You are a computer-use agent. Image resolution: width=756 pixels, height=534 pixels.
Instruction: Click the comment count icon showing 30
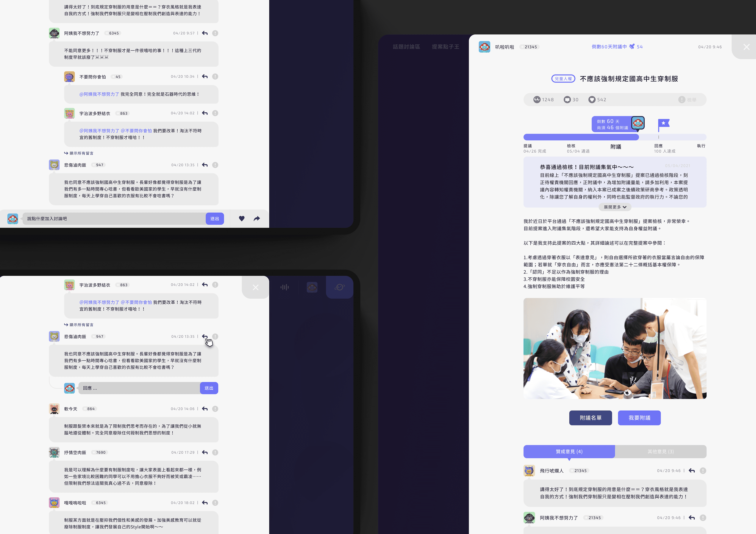(567, 100)
